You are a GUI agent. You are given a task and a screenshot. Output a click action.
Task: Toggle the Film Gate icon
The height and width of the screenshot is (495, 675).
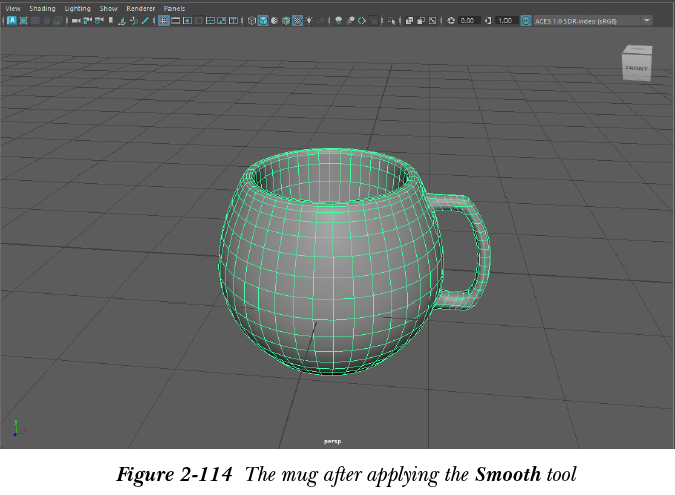(x=175, y=20)
